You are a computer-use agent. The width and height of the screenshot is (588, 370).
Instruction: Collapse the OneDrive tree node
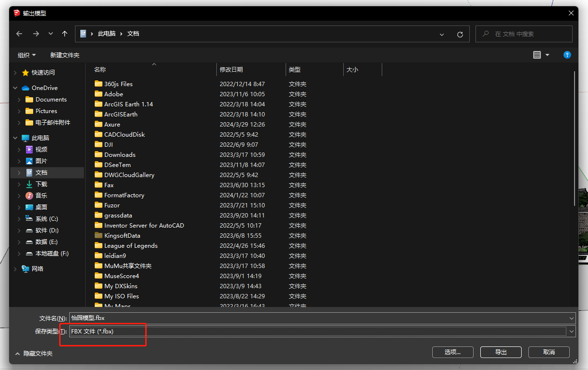pyautogui.click(x=15, y=88)
